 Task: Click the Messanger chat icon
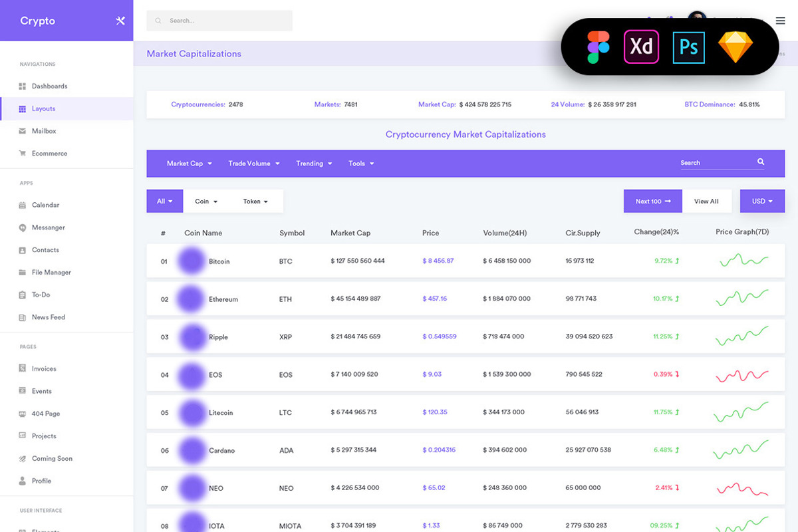point(22,227)
